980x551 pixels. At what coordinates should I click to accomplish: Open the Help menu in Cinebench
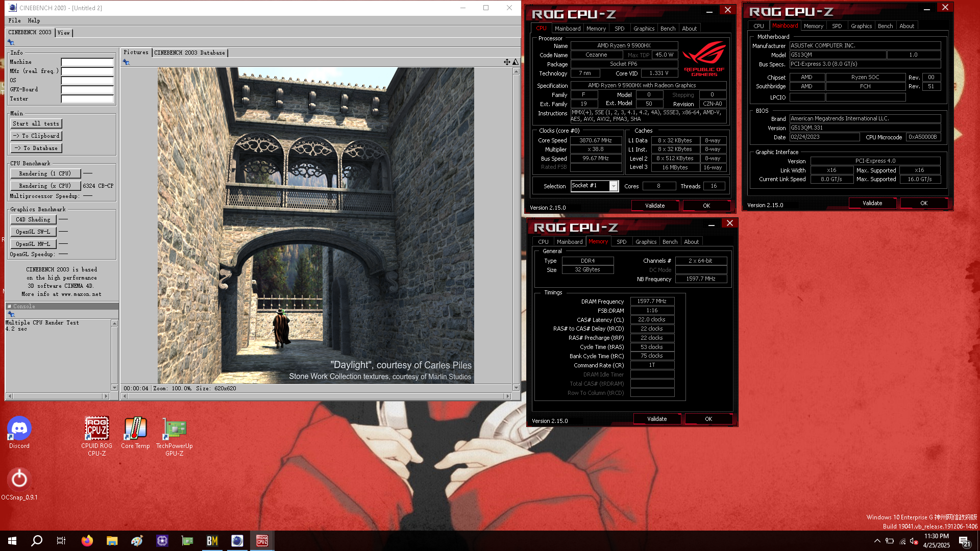(x=34, y=20)
